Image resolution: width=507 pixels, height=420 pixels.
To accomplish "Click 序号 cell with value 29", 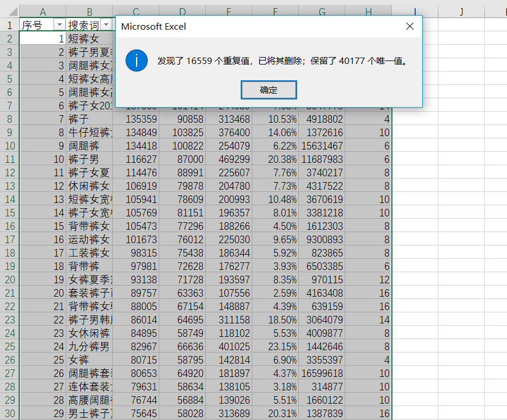I will 42,413.
